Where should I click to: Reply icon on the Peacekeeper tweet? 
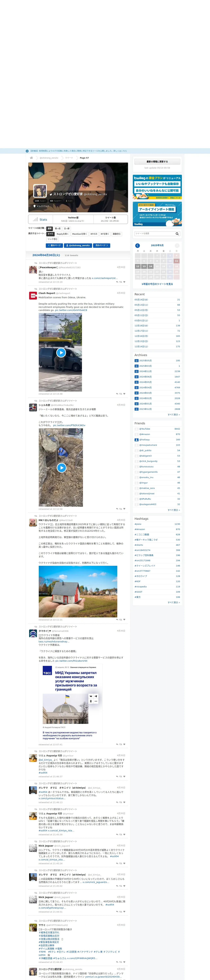tap(117, 282)
